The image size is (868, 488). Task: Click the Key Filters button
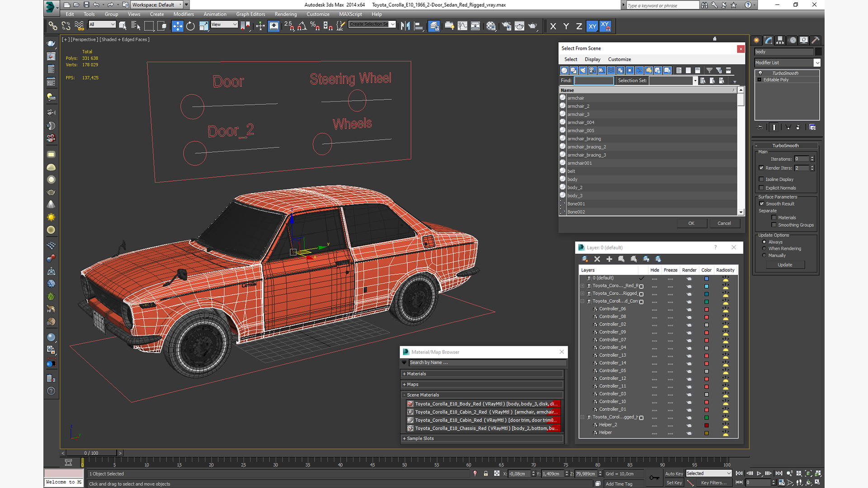(x=713, y=483)
